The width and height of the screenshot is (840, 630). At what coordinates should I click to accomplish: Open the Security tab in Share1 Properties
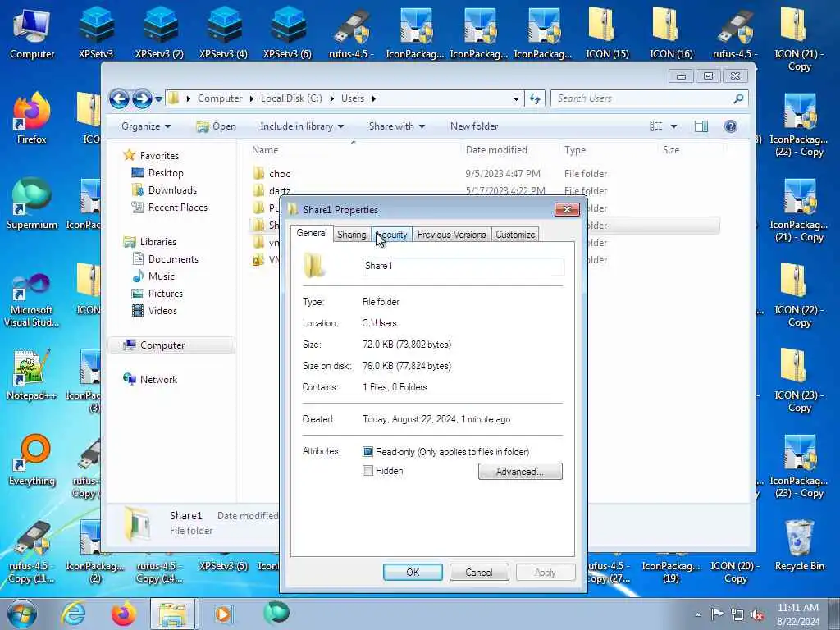point(391,235)
